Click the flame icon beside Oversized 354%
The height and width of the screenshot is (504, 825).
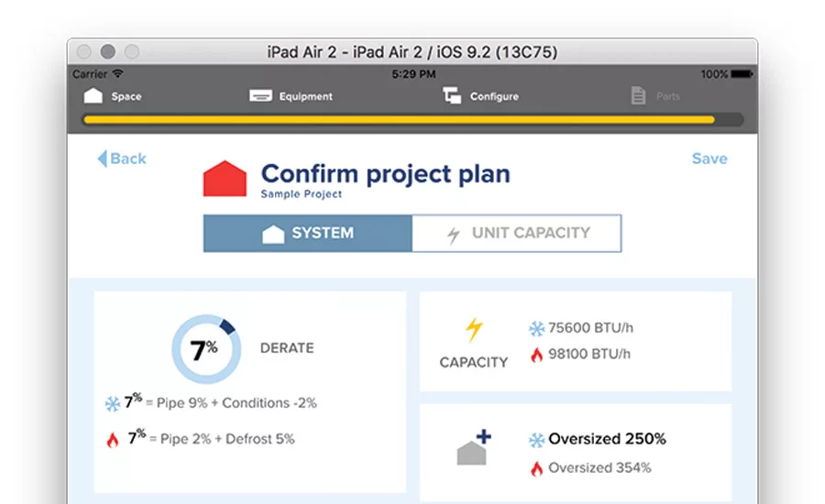pos(536,468)
